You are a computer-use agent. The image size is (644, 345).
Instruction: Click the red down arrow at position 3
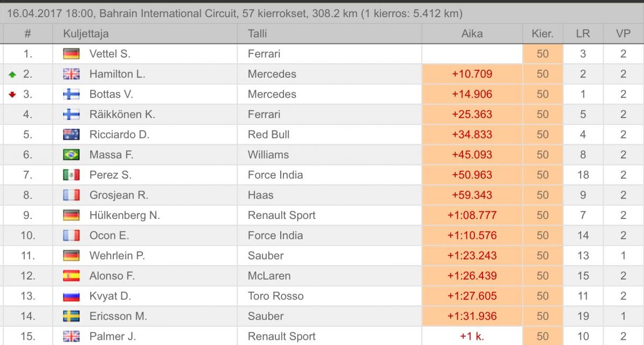pos(12,95)
